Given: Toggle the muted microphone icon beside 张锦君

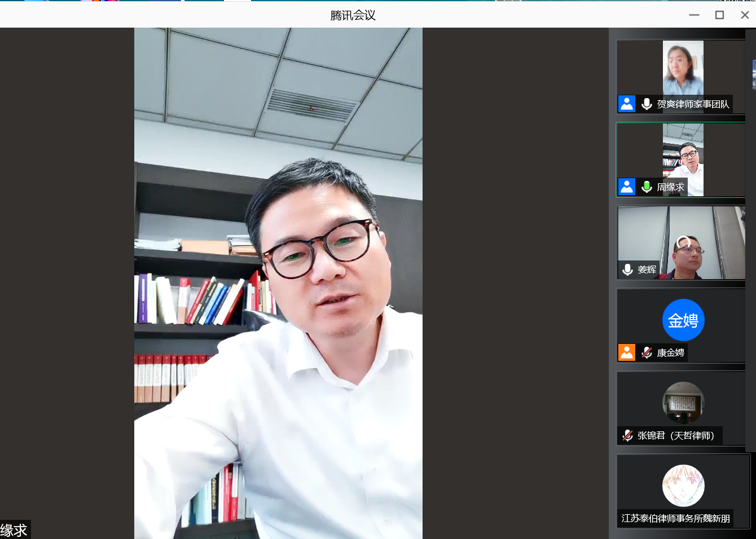Looking at the screenshot, I should click(x=627, y=435).
